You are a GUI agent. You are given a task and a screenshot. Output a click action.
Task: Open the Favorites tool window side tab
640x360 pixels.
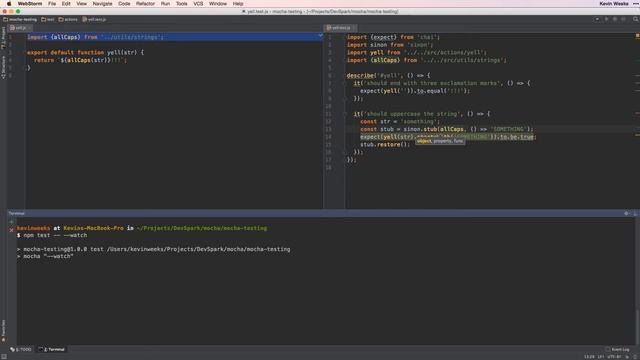[3, 330]
